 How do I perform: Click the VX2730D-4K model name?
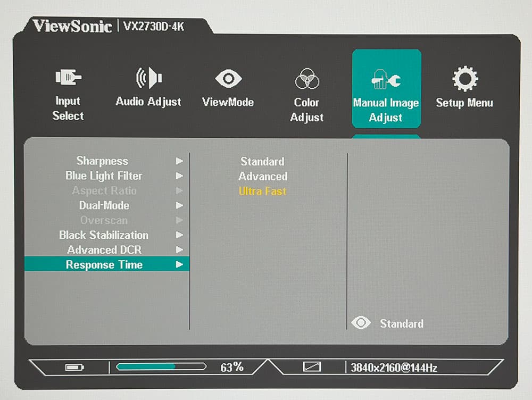click(x=153, y=27)
